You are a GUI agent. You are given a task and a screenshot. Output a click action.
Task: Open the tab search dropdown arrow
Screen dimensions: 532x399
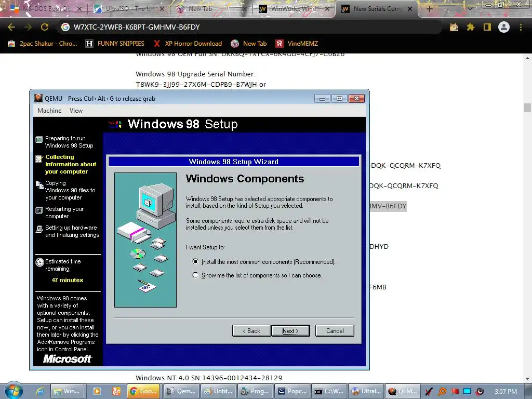pos(470,9)
